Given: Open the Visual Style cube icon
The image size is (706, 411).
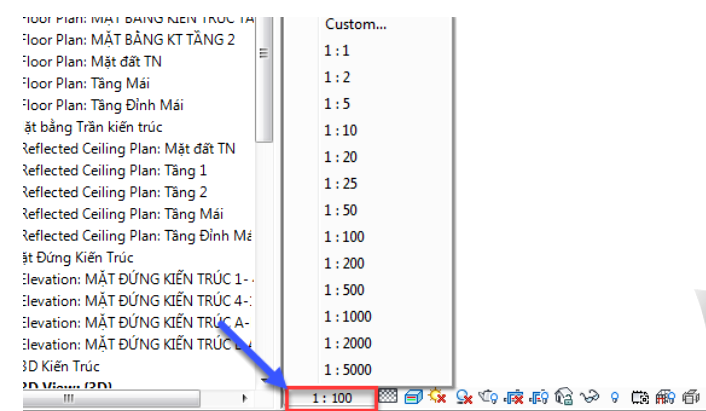Looking at the screenshot, I should 414,398.
